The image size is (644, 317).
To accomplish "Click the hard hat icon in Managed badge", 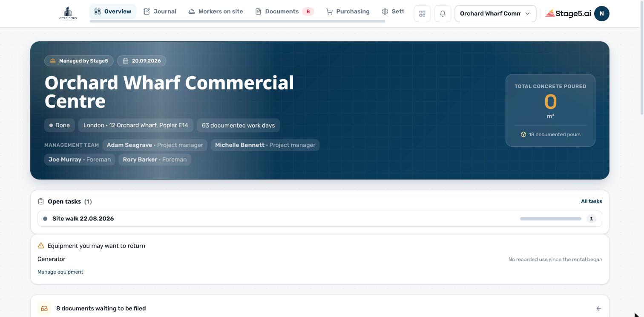I will (x=53, y=61).
